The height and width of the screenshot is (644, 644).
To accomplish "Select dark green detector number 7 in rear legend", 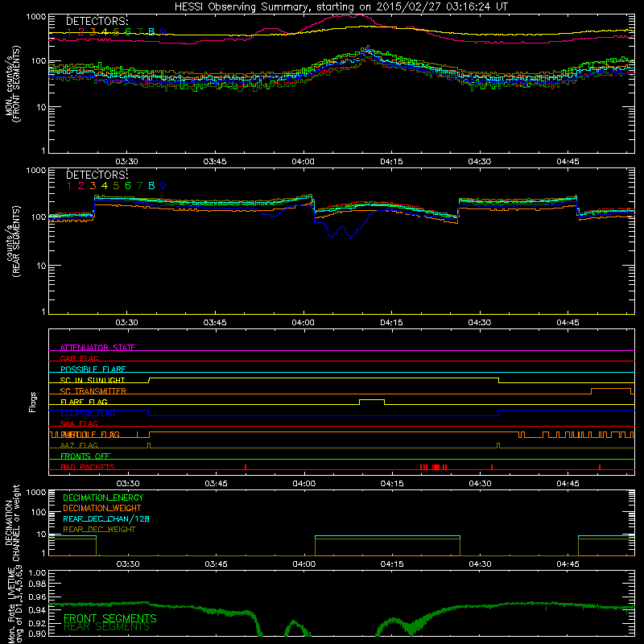I will click(139, 186).
